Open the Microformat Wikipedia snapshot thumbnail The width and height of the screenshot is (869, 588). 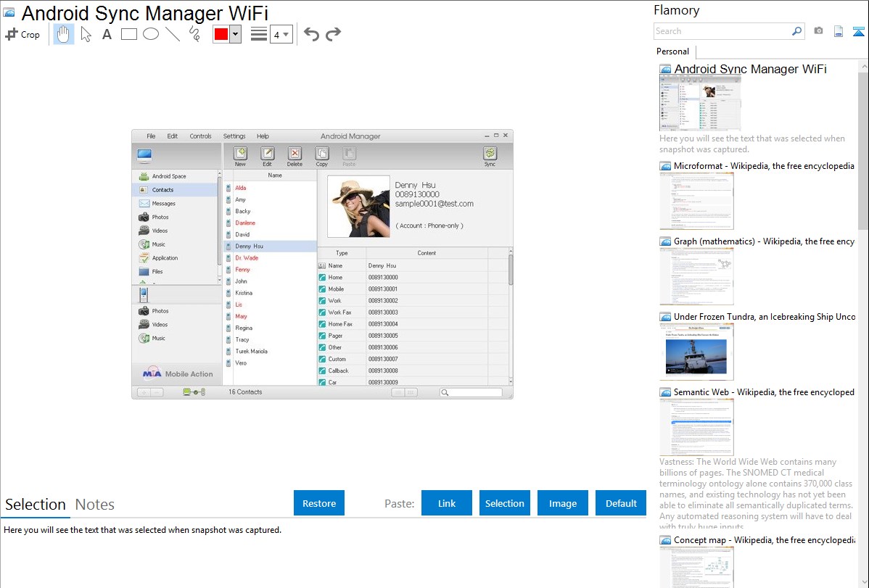click(696, 201)
